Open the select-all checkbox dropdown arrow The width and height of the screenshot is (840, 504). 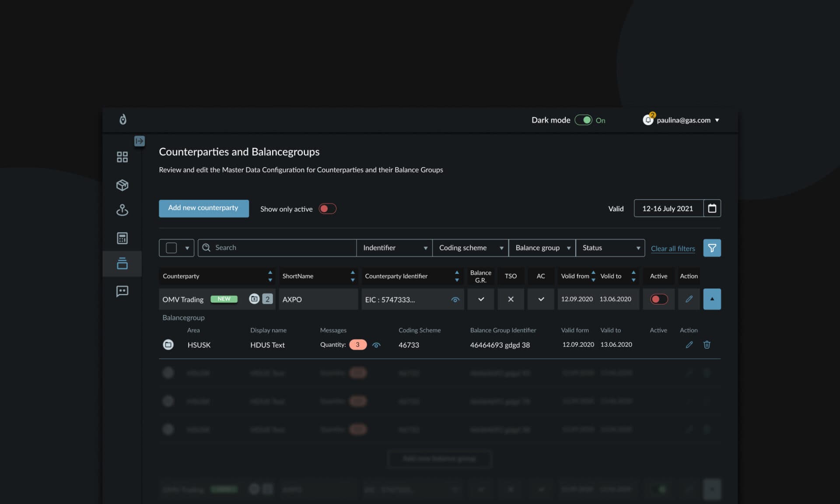187,248
